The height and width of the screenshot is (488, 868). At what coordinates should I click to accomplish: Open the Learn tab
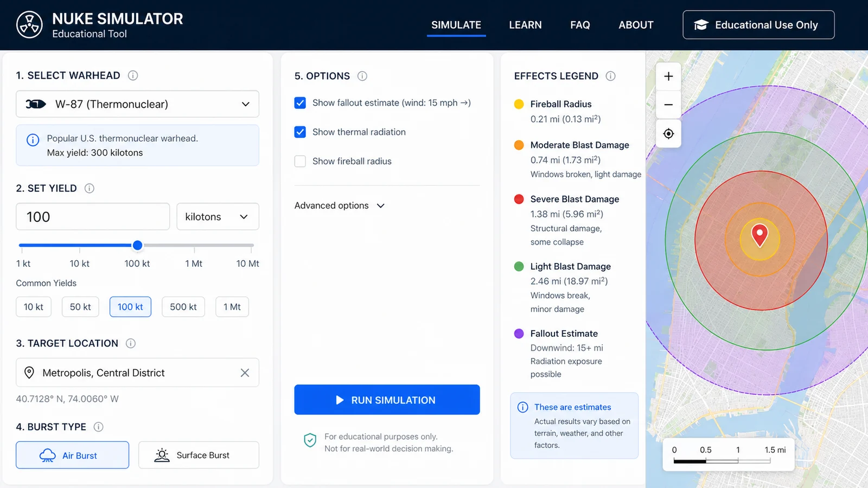525,25
